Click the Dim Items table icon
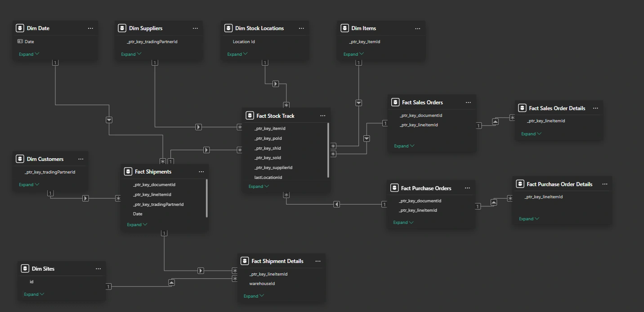Screen dimensions: 644x312 tap(345, 28)
